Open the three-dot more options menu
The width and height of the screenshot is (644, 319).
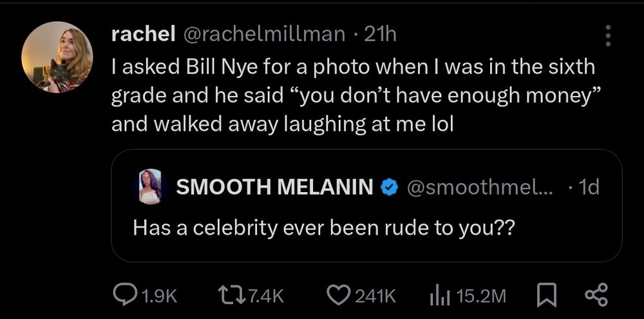607,35
